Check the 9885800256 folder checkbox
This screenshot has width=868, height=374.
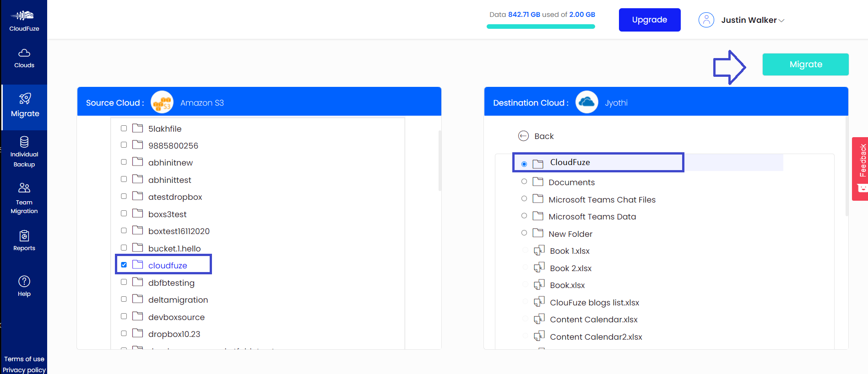point(124,145)
